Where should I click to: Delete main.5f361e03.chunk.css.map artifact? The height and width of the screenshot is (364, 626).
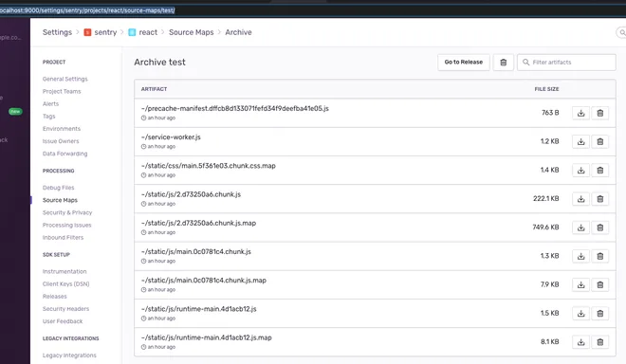600,171
